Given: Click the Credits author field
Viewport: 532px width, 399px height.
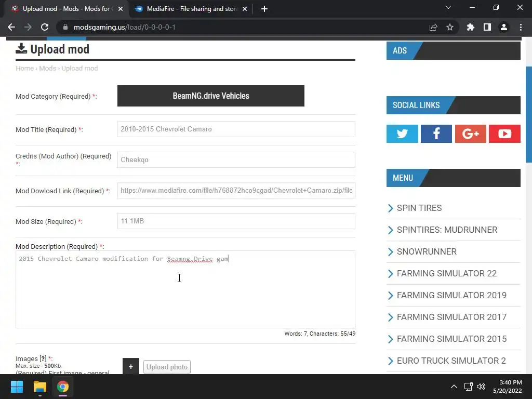Looking at the screenshot, I should click(x=236, y=159).
